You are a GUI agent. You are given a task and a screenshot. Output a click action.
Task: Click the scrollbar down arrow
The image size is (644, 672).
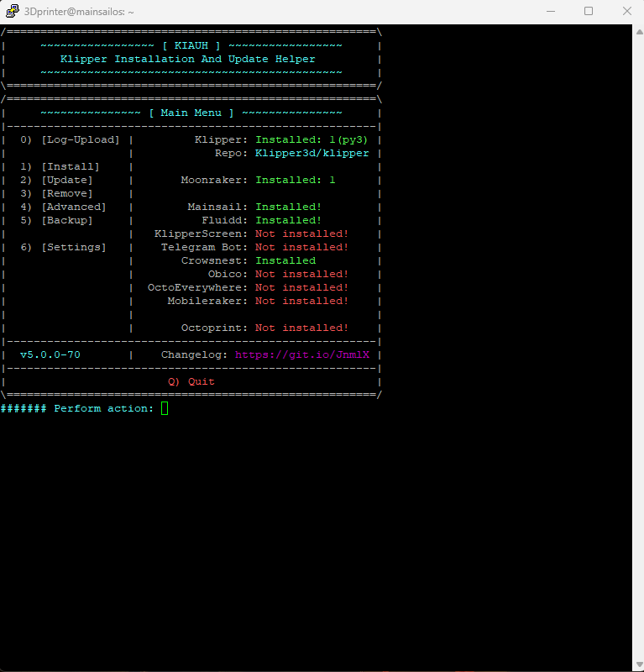pos(639,664)
